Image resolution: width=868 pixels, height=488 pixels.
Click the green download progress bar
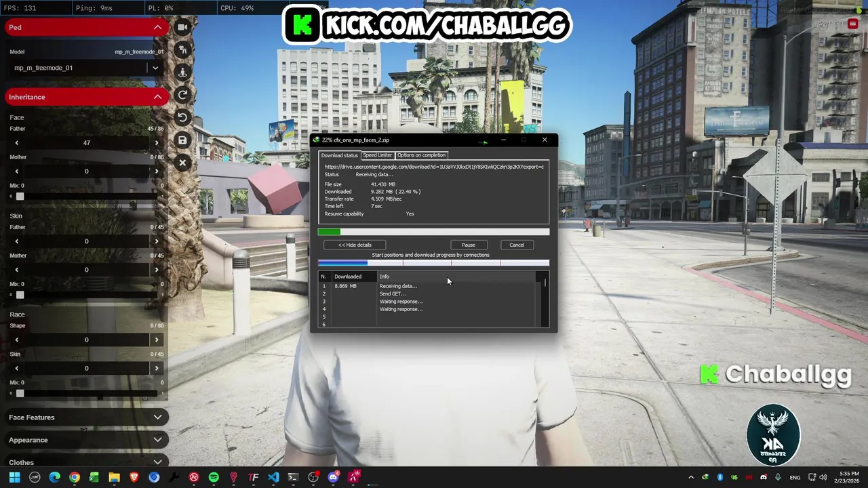pyautogui.click(x=434, y=232)
